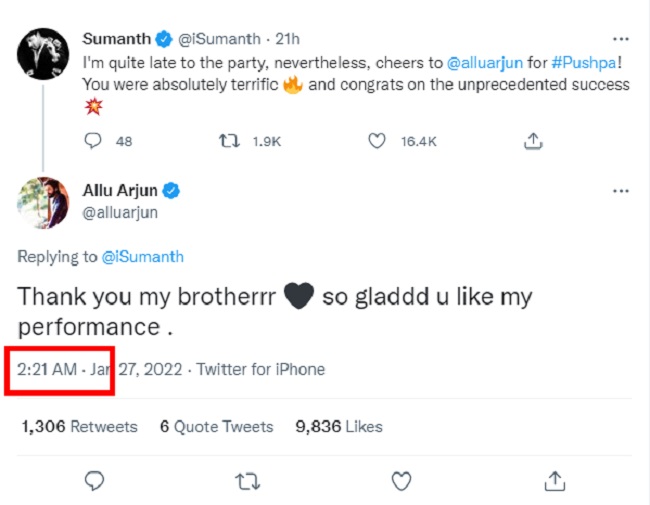650x505 pixels.
Task: Share Sumanth's tweet via the share icon
Action: [x=534, y=141]
